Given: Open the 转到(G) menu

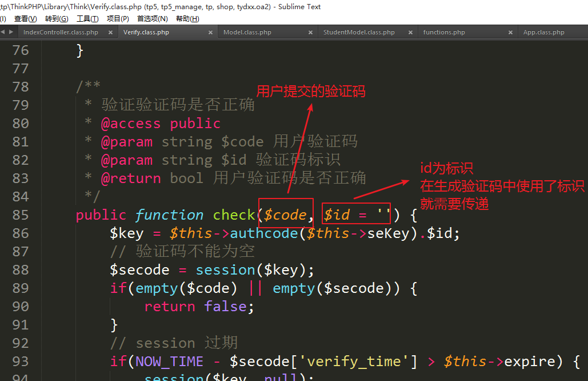Looking at the screenshot, I should (x=56, y=19).
